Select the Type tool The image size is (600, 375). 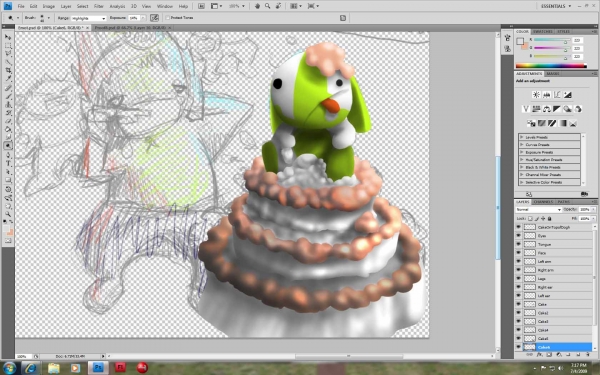pyautogui.click(x=8, y=163)
